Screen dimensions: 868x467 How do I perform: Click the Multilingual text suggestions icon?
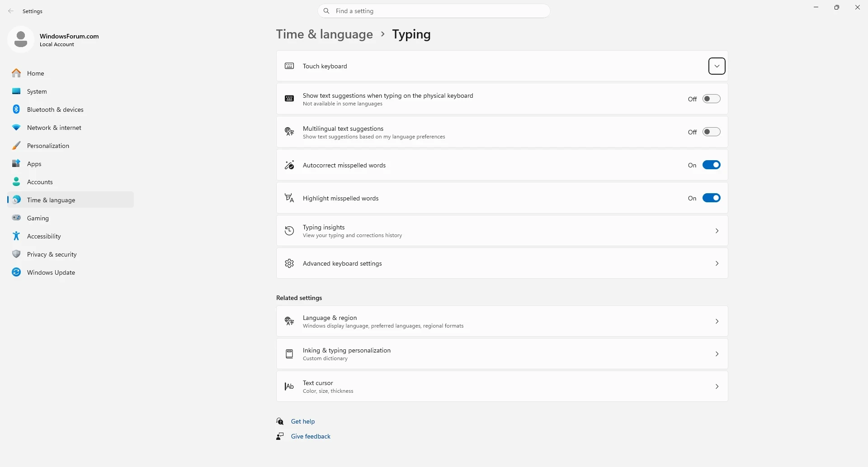click(289, 132)
